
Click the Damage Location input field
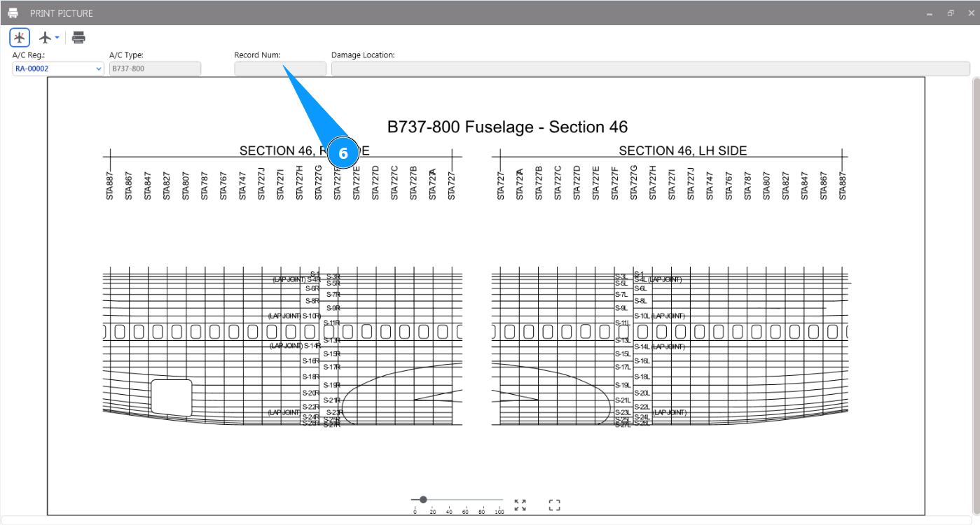pyautogui.click(x=651, y=69)
